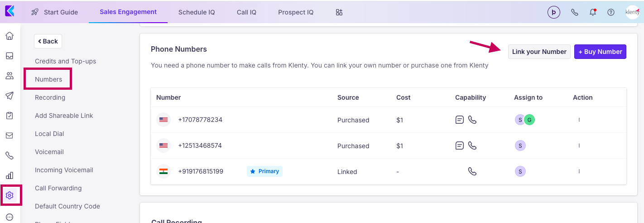Switch to the Call IQ tab

[x=246, y=12]
